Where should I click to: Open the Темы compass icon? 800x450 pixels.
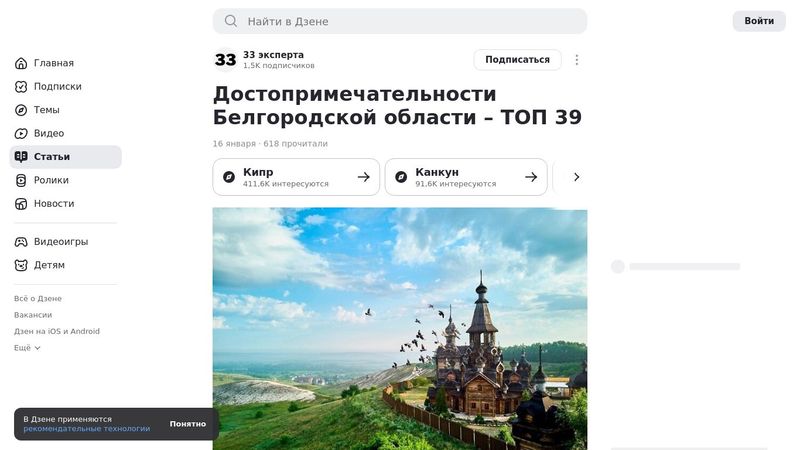click(x=21, y=110)
